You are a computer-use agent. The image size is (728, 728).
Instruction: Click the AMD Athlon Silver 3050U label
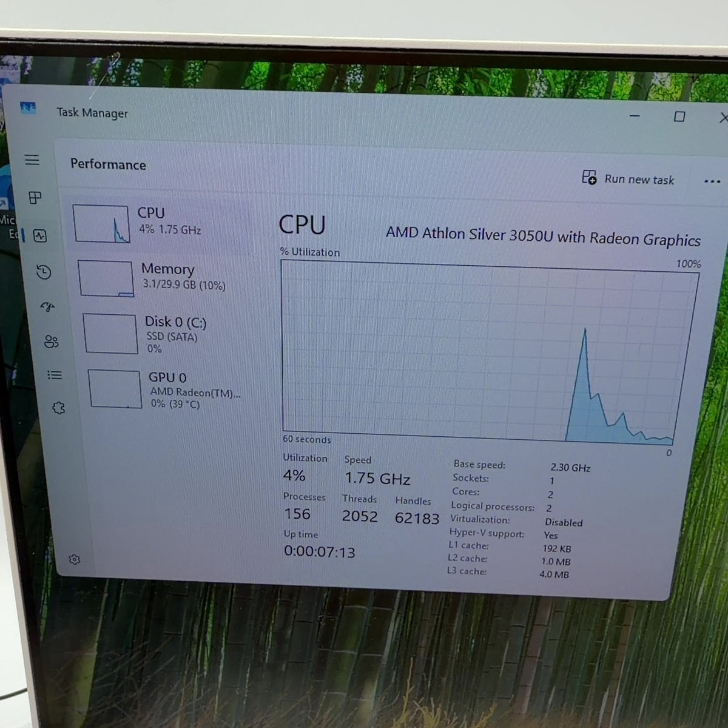click(x=543, y=236)
